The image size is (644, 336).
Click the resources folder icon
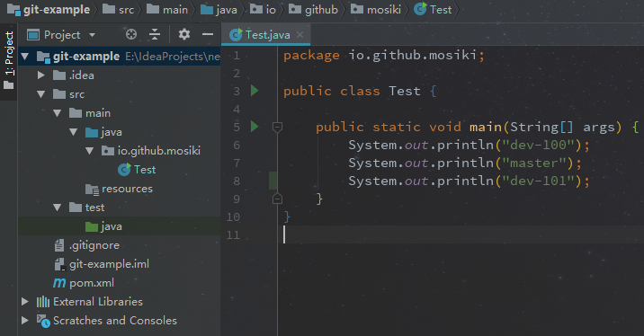pos(92,190)
